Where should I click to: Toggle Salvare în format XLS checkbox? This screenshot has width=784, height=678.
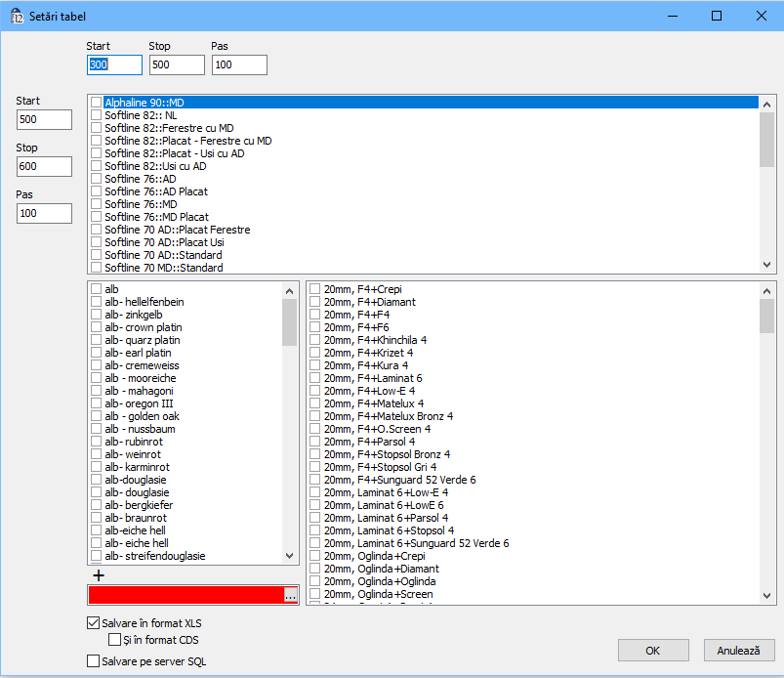tap(94, 623)
